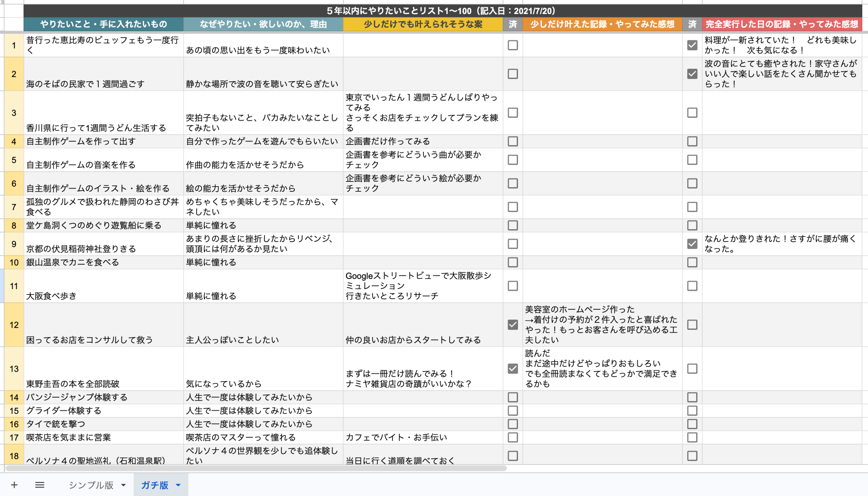This screenshot has width=868, height=496.
Task: Check the partial-done box for row 17
Action: coord(513,437)
